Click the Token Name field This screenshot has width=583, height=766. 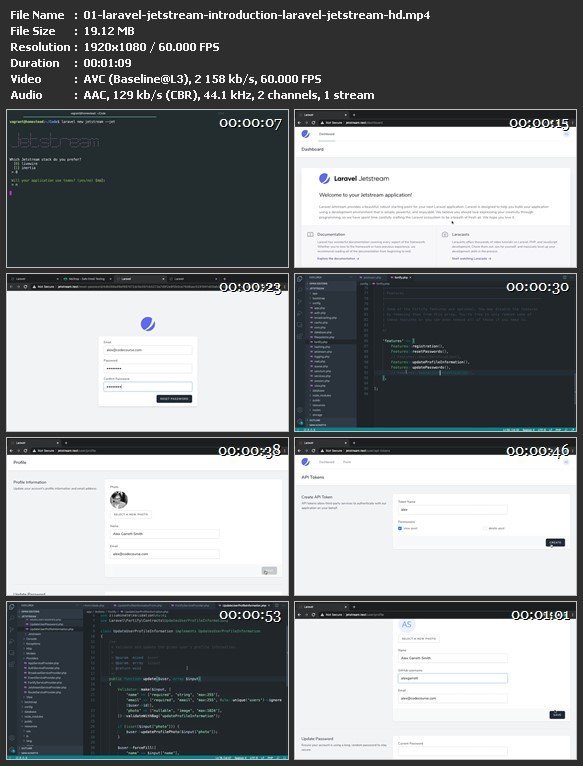[x=453, y=510]
